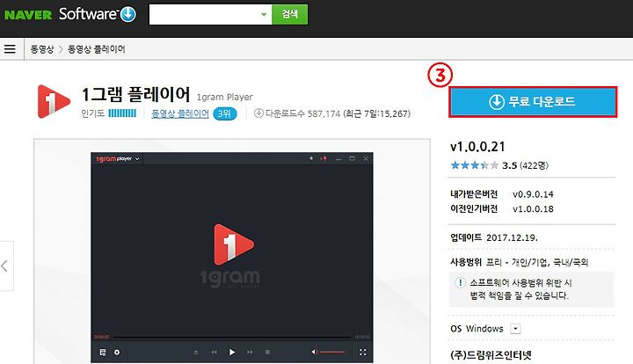Go to the 동영상 breadcrumb category

pos(42,49)
